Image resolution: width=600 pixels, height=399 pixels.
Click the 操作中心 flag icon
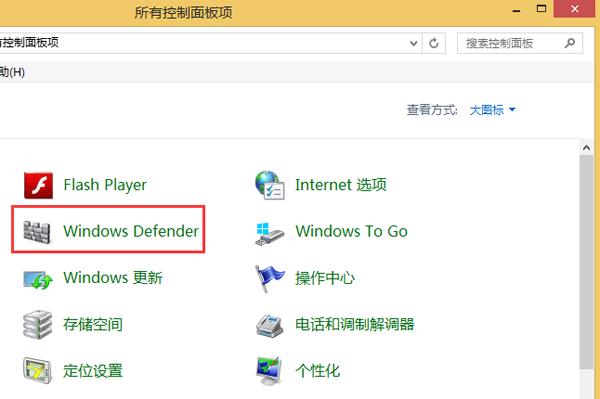point(270,278)
